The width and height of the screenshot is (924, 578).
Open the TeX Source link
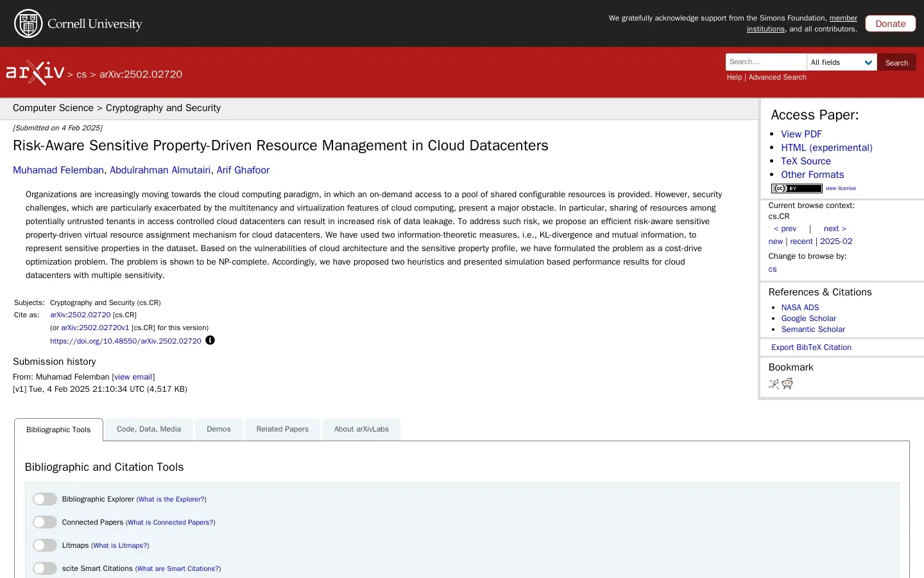(x=806, y=161)
